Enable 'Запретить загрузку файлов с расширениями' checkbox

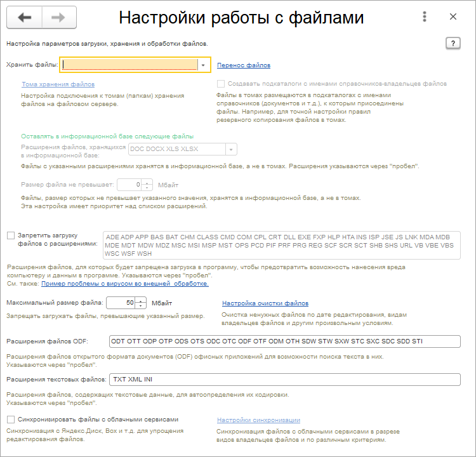pos(11,235)
